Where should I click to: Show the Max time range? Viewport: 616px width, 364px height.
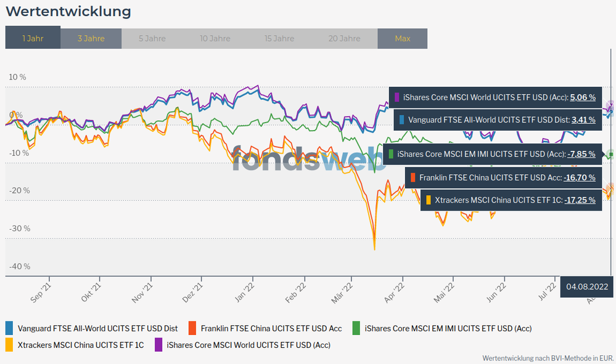tap(402, 38)
